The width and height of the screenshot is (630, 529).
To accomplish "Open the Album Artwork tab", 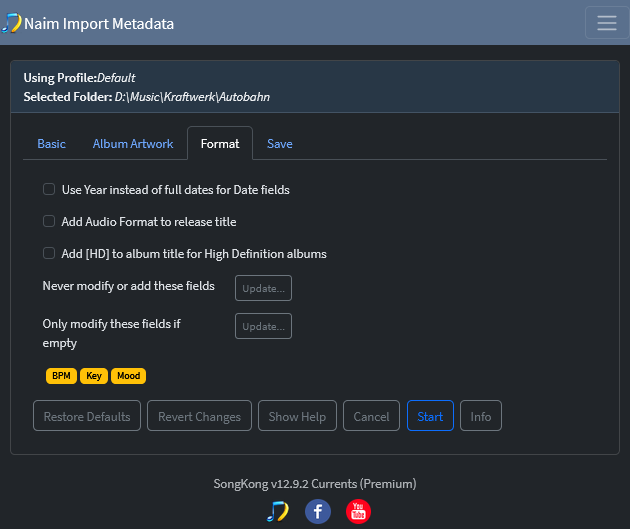I will click(133, 144).
